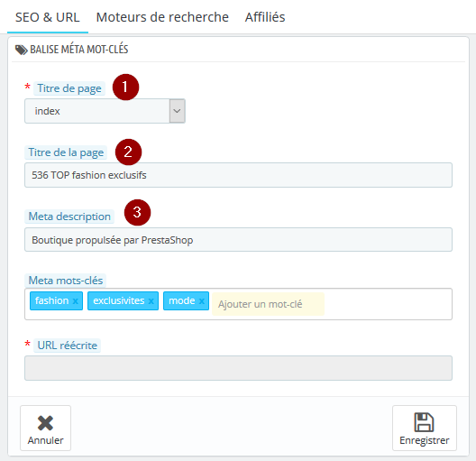This screenshot has width=476, height=461.
Task: Focus the Titre de la page field
Action: [x=238, y=175]
